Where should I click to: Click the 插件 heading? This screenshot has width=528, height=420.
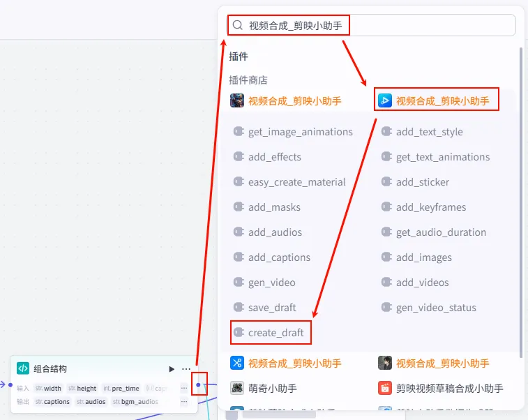tap(239, 57)
